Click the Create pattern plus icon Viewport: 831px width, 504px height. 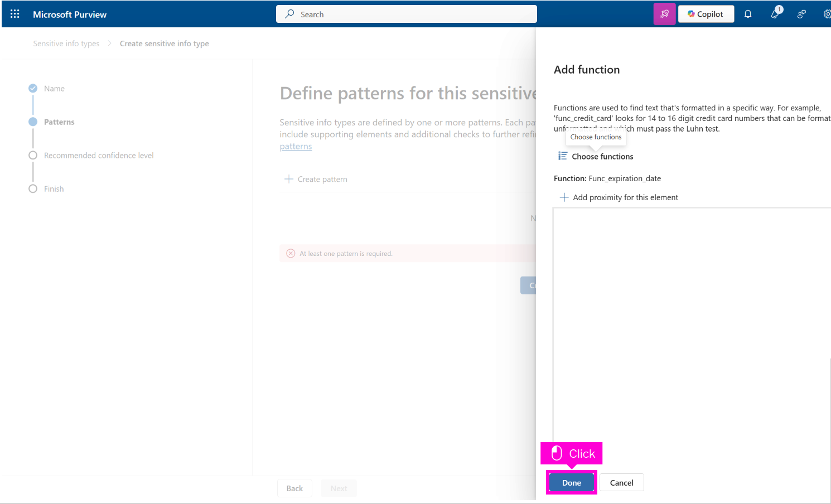click(289, 179)
